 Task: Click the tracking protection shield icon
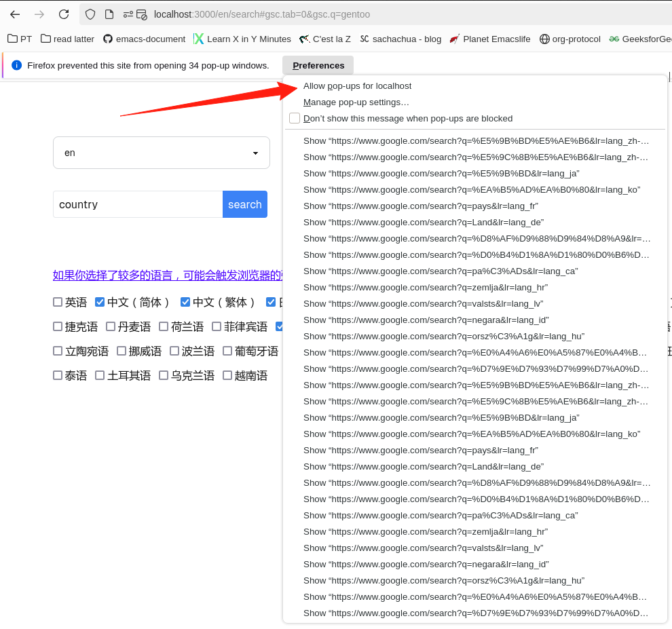(90, 14)
